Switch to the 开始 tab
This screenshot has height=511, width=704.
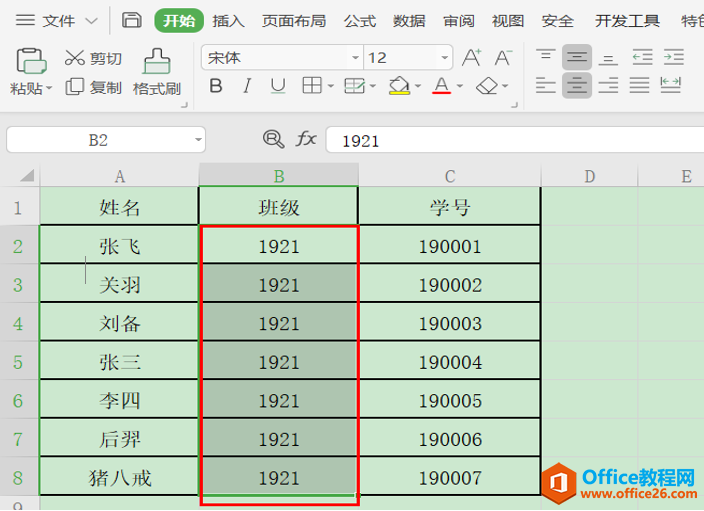(179, 21)
